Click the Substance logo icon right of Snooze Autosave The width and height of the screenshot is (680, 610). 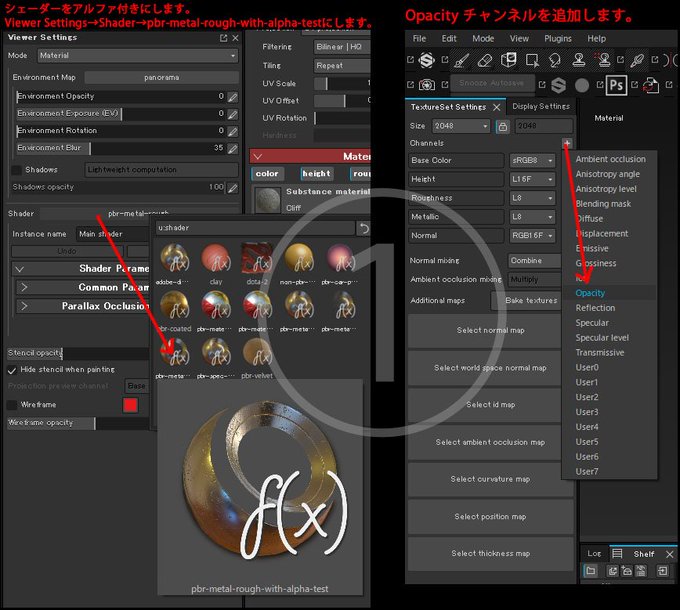pos(559,85)
